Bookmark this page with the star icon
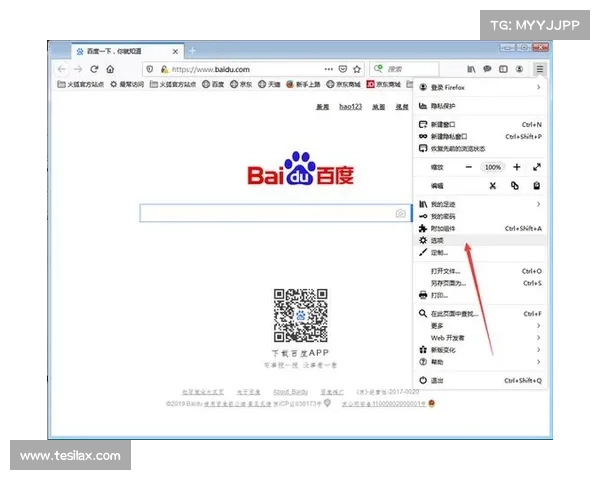The image size is (600, 480). [357, 69]
